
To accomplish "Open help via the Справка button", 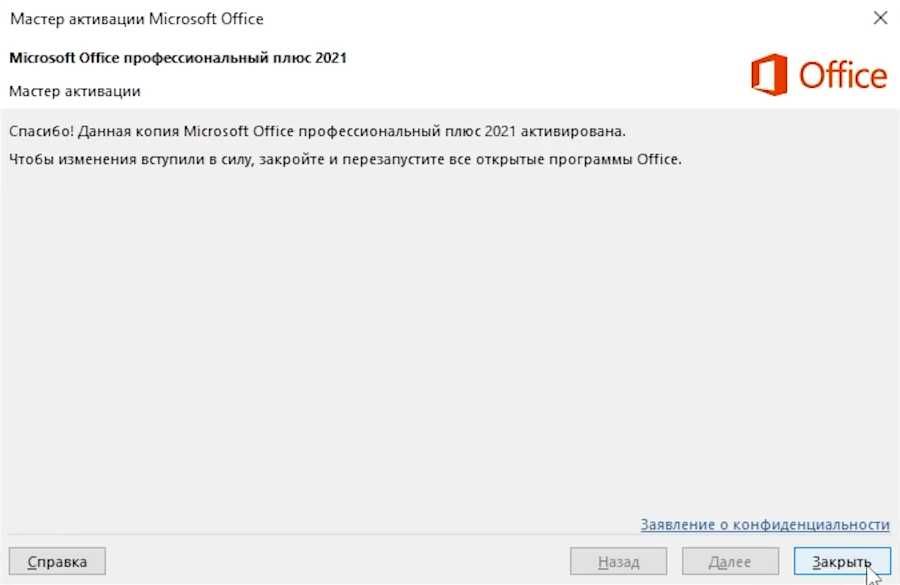I will (57, 562).
